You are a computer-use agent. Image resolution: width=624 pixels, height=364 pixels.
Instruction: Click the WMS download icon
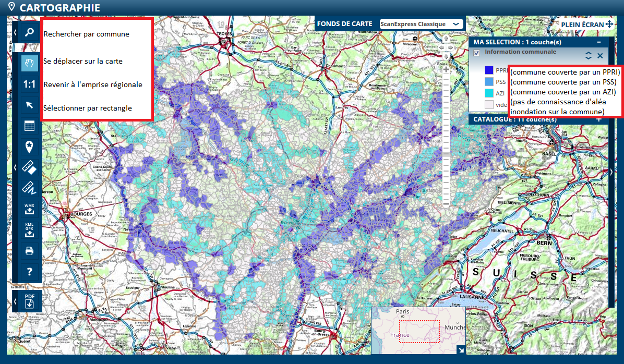pos(29,209)
